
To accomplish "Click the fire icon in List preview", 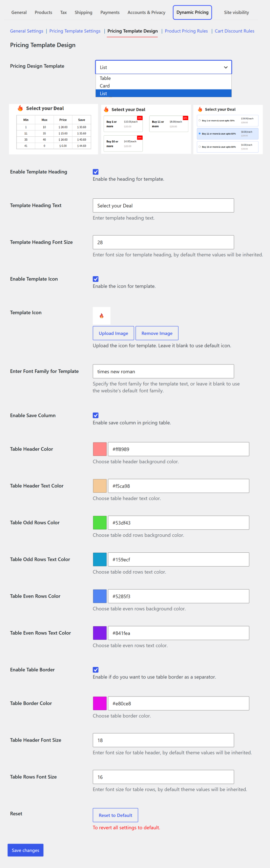I will tap(200, 109).
